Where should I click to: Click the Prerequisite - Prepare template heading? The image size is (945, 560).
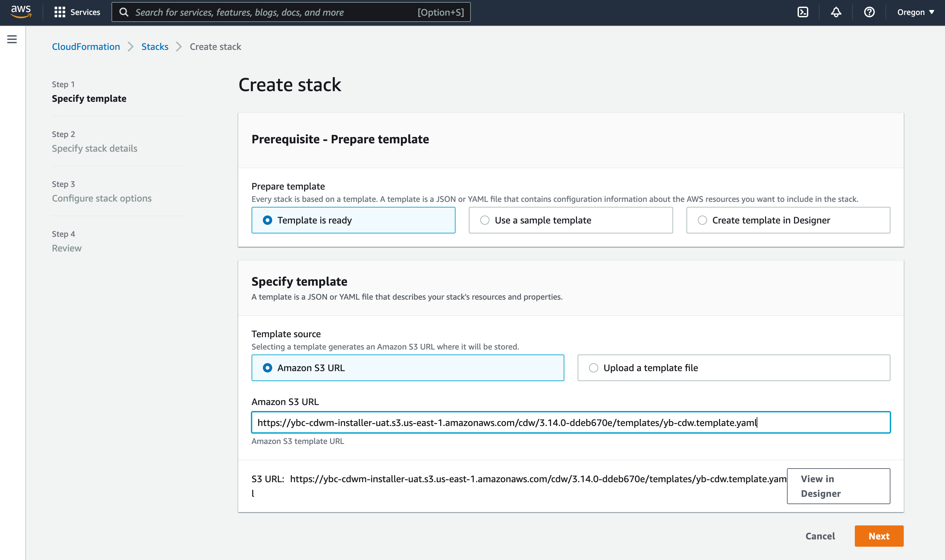click(340, 139)
